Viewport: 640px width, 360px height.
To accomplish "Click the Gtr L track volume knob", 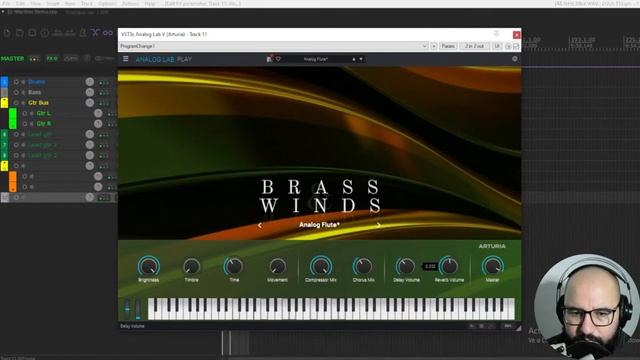I will pos(98,113).
